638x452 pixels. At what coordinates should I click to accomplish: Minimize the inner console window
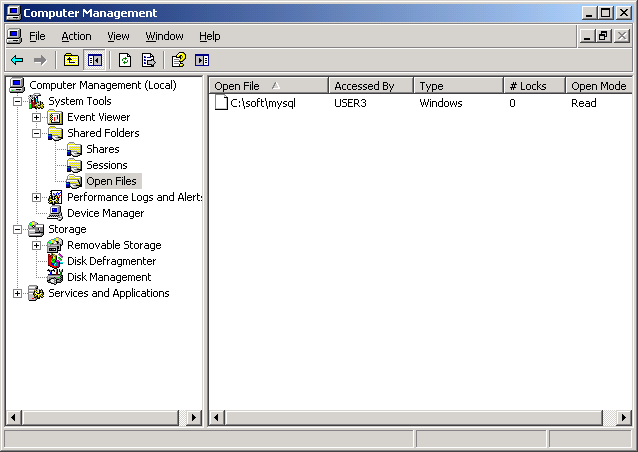click(587, 36)
